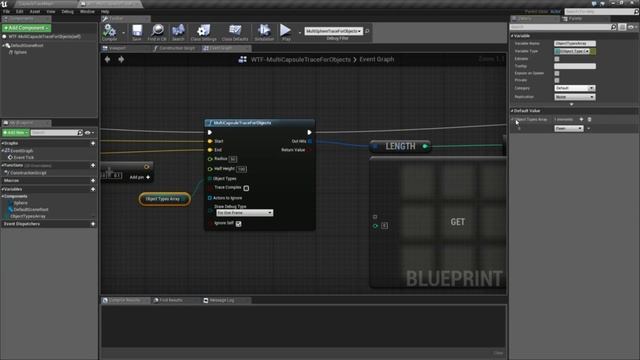Open Compile options dropdown arrow
Screen dimensions: 640x360
[124, 33]
